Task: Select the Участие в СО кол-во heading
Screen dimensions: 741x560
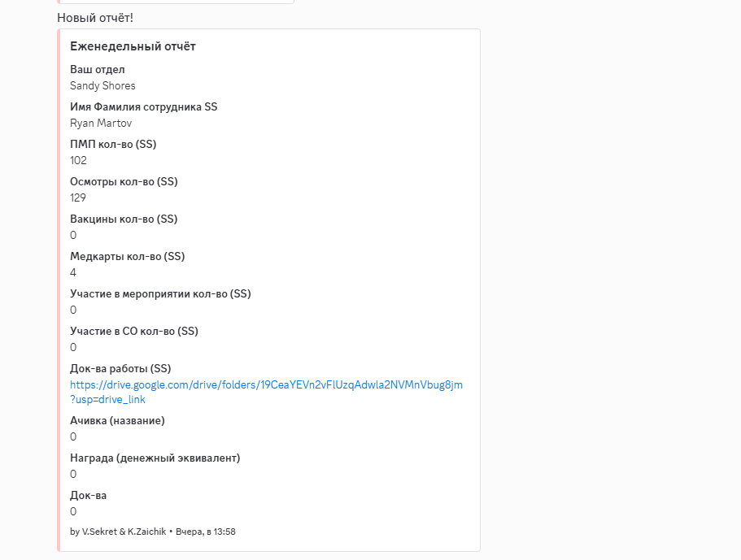Action: pyautogui.click(x=134, y=331)
